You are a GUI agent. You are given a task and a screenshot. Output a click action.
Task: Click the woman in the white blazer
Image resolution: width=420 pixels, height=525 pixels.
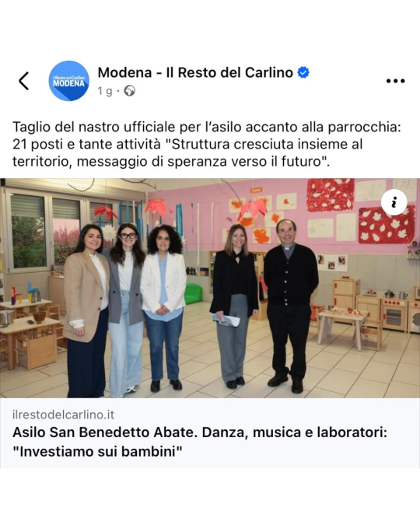pyautogui.click(x=163, y=306)
